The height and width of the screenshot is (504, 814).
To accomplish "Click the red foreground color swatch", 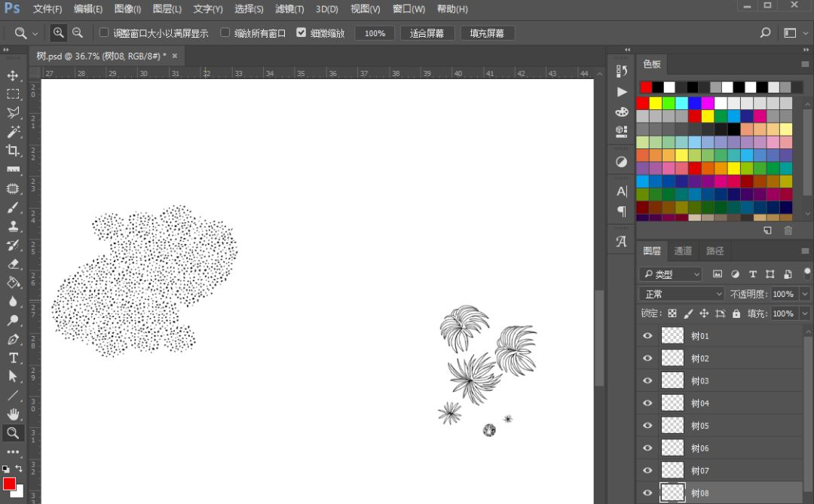I will point(9,483).
